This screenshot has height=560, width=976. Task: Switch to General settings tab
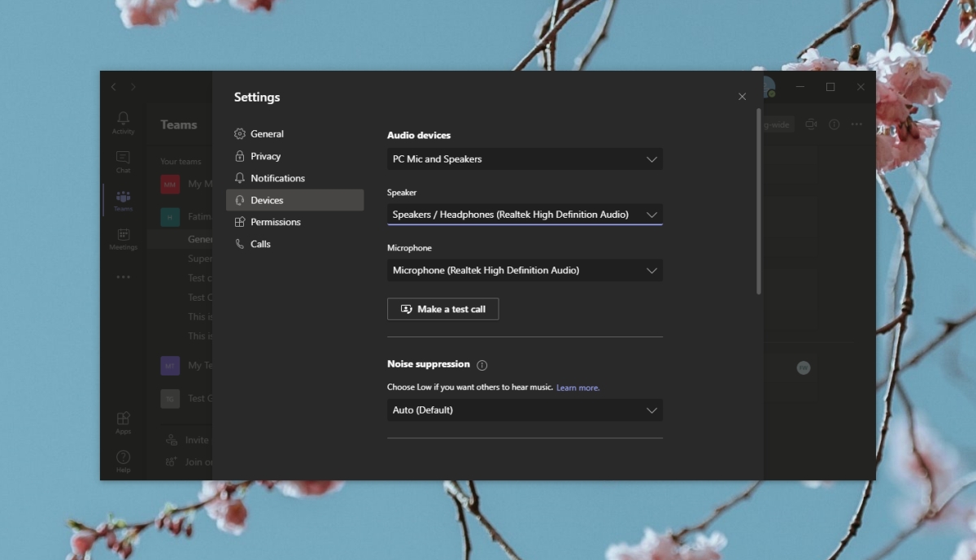(x=267, y=134)
